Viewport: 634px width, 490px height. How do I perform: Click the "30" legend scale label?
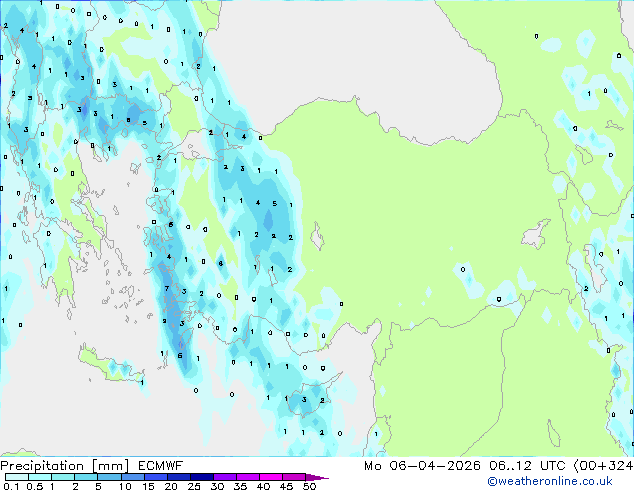point(217,486)
